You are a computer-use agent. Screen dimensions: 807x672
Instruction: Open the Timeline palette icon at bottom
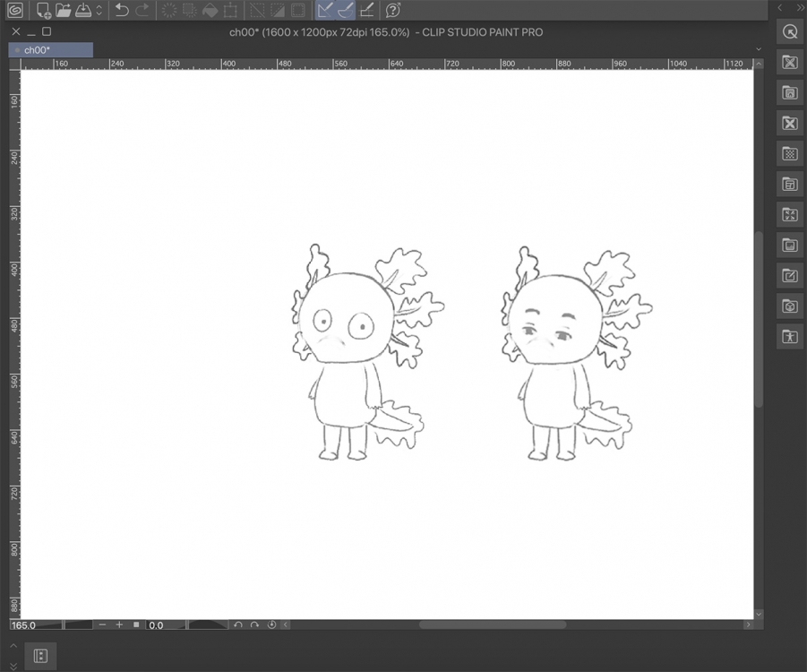(x=40, y=656)
